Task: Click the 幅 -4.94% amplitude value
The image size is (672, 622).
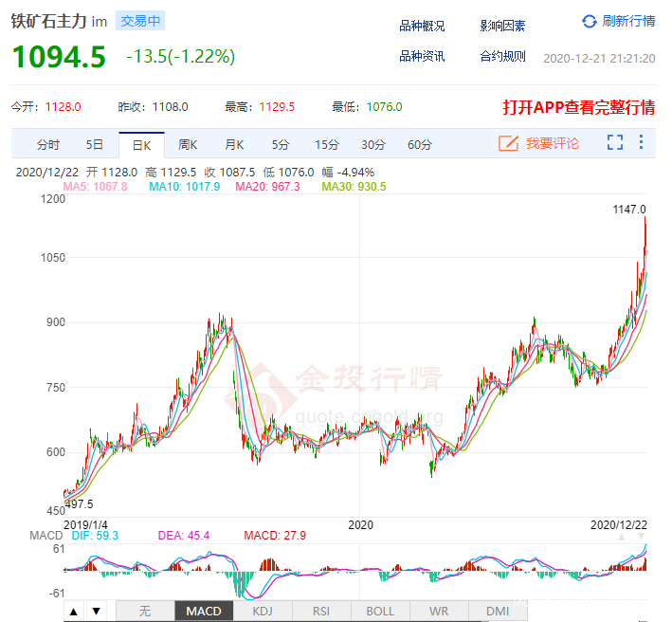Action: [348, 173]
